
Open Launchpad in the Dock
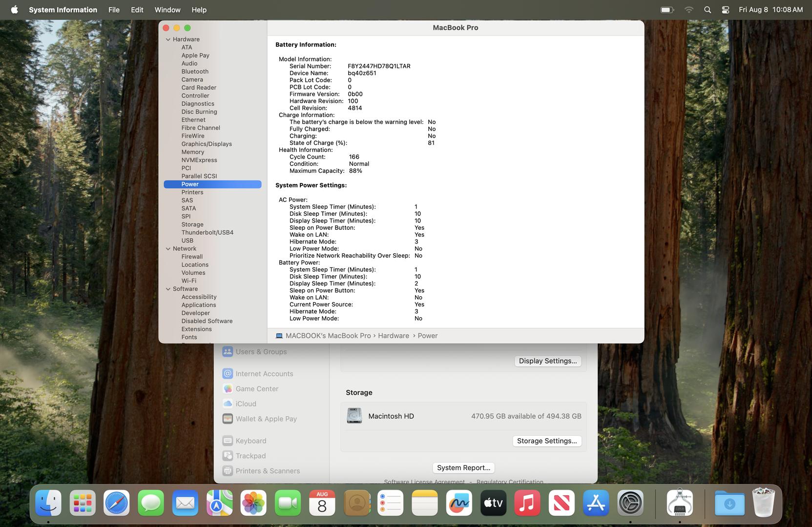click(x=83, y=503)
